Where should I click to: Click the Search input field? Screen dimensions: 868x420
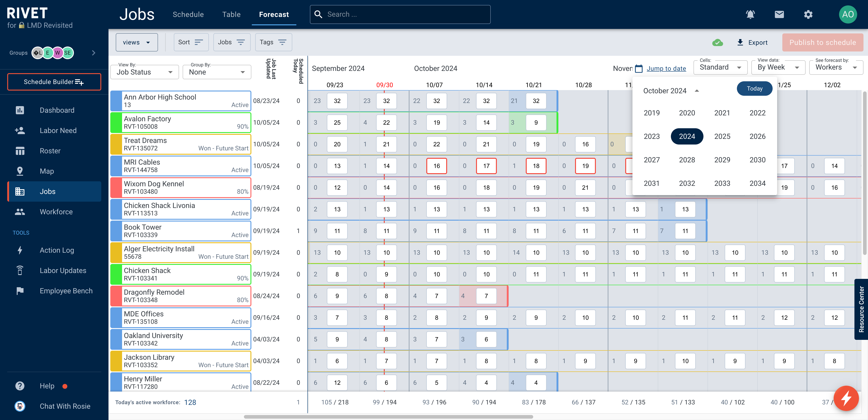(400, 14)
